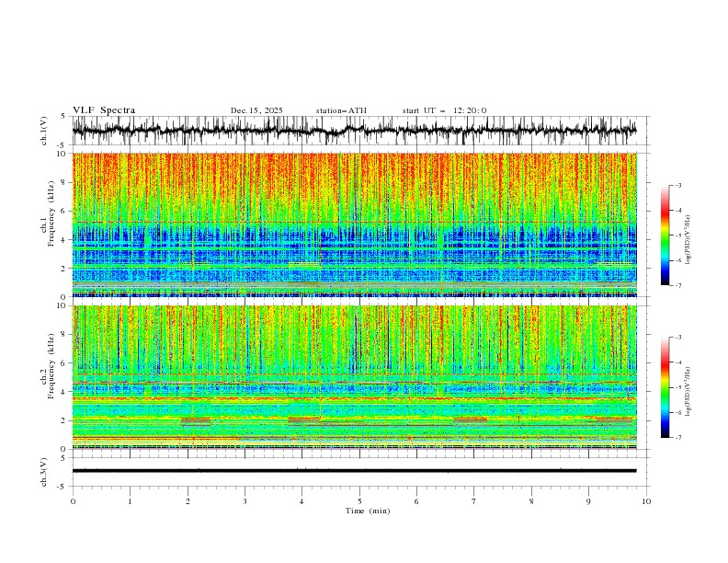The width and height of the screenshot is (728, 563).
Task: Click the ch.2 Frequency (kHz) axis label
Action: tap(48, 366)
